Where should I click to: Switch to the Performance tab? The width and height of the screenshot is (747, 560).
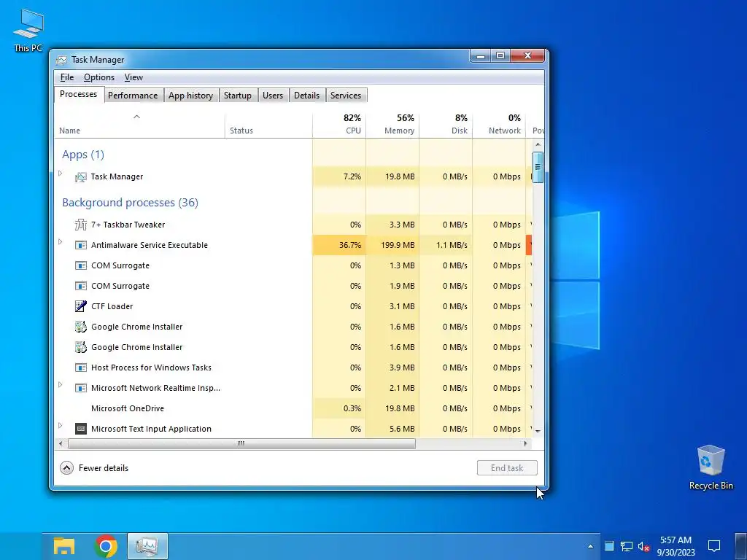(x=133, y=96)
